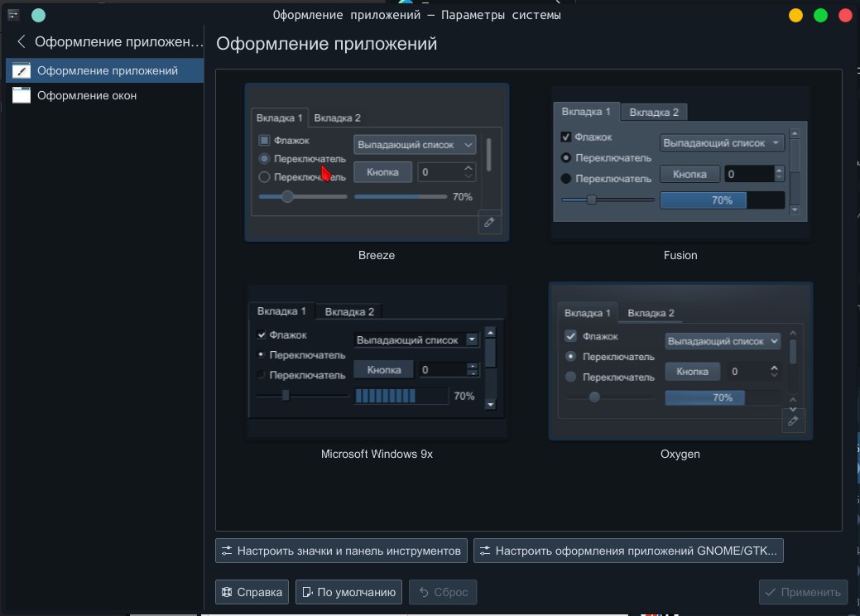Click the window menu icon in titlebar
860x616 pixels.
(13, 15)
